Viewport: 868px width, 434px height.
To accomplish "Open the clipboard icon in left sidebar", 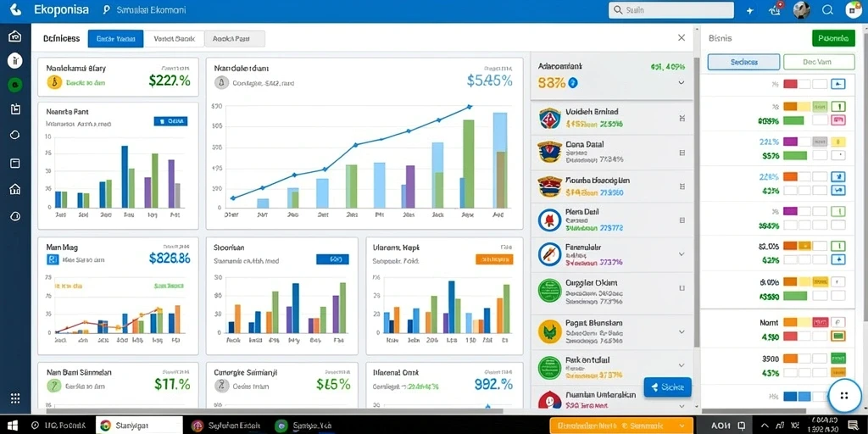I will pyautogui.click(x=15, y=109).
